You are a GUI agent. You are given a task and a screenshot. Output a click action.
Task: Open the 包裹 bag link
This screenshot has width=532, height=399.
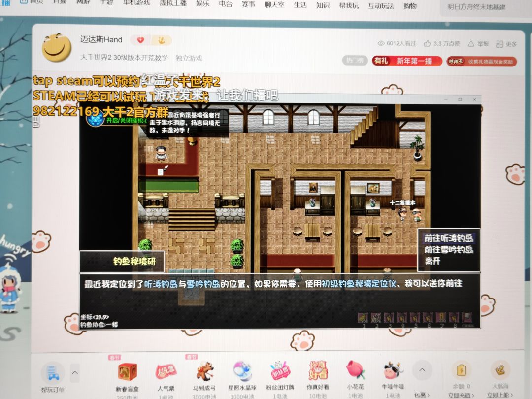[x=422, y=395]
